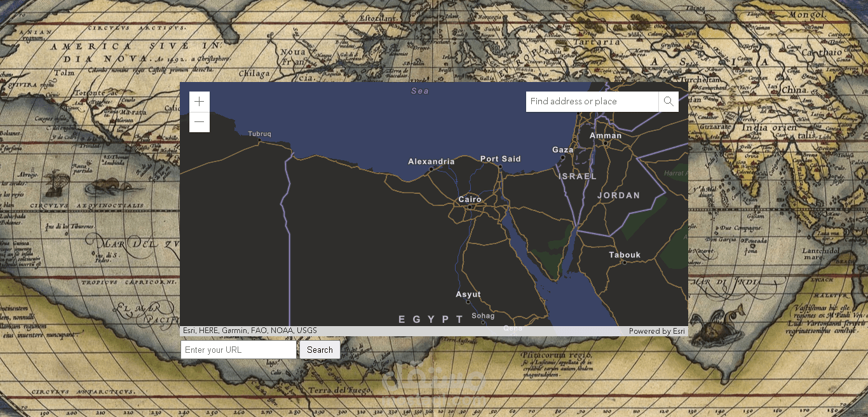The width and height of the screenshot is (868, 417).
Task: Click the Asyut city label
Action: (x=468, y=294)
